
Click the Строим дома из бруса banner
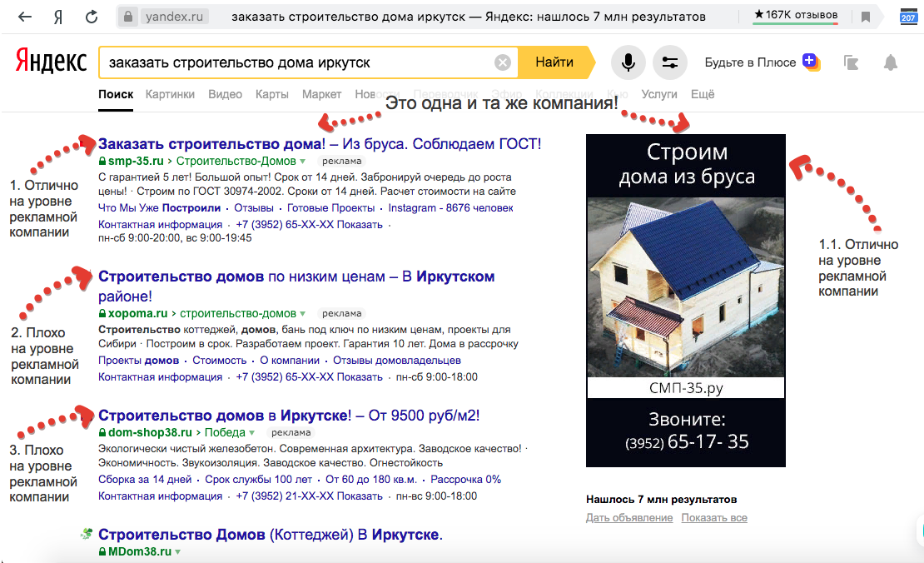(685, 301)
